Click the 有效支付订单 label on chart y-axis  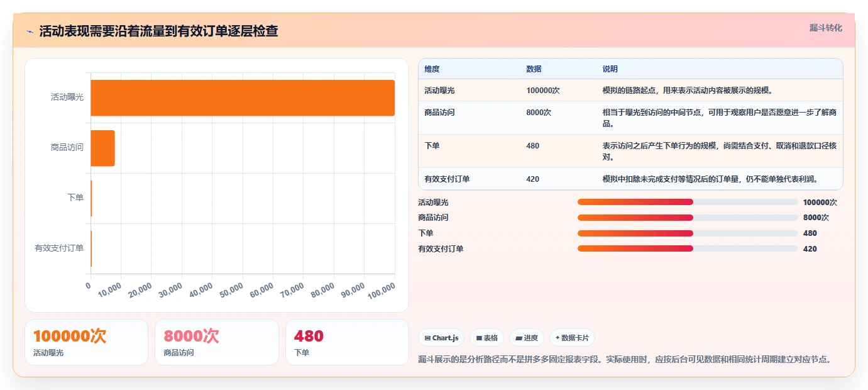(x=59, y=248)
